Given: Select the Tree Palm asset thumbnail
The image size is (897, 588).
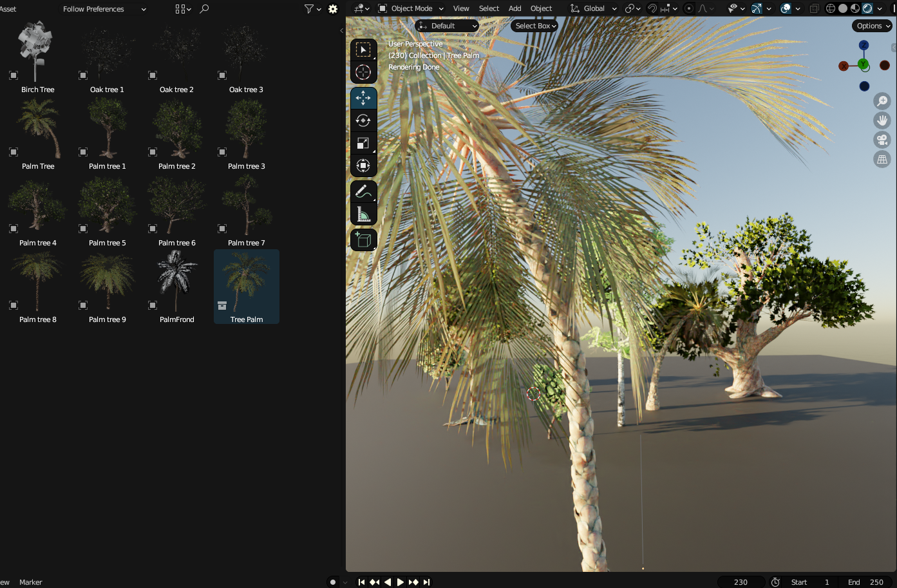Looking at the screenshot, I should (x=246, y=280).
